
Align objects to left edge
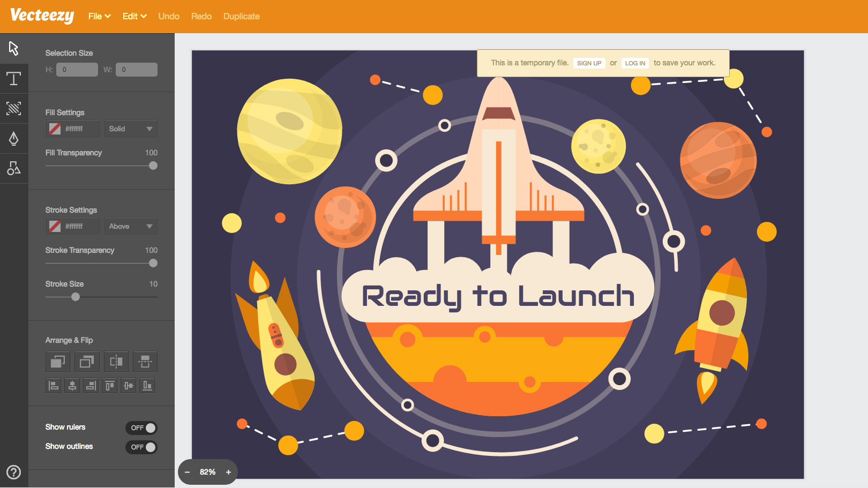click(x=54, y=385)
